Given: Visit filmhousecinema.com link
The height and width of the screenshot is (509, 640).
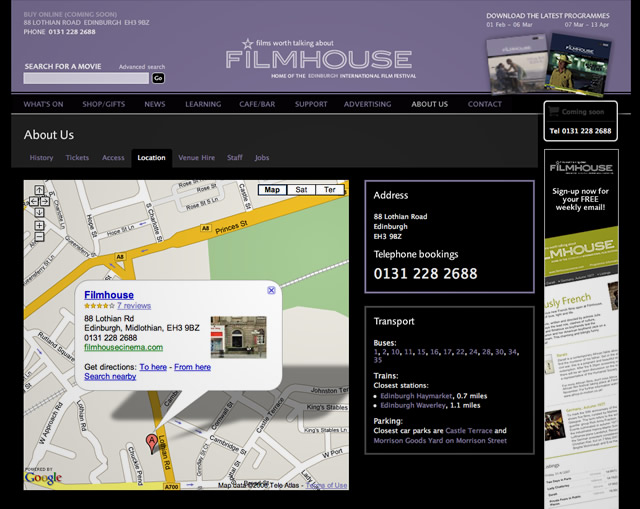Looking at the screenshot, I should pyautogui.click(x=124, y=347).
